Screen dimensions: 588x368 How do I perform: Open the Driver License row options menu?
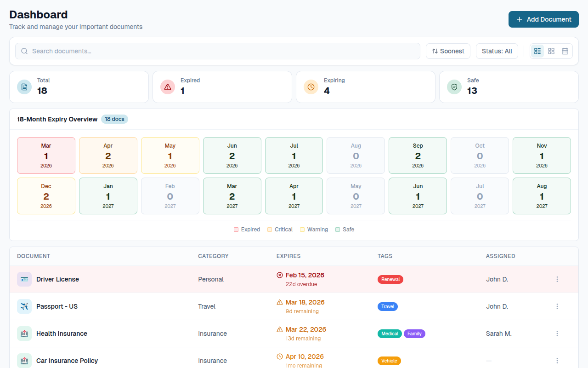(x=557, y=279)
